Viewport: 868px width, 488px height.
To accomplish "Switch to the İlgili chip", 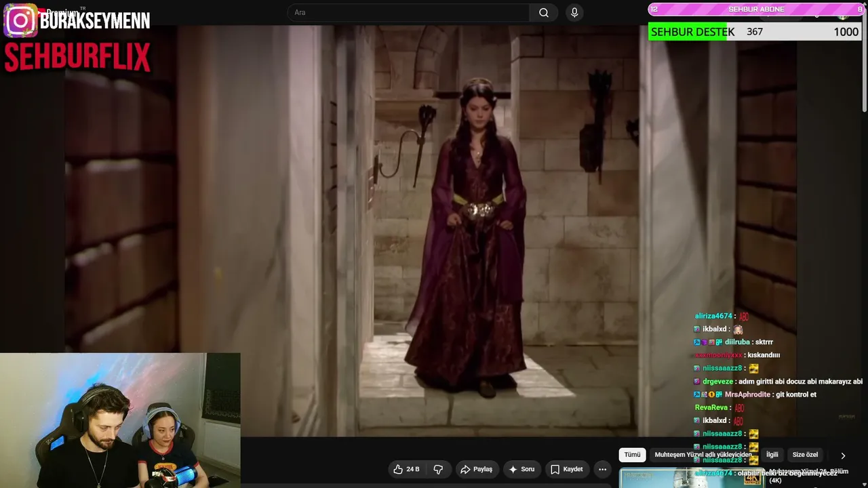I will (x=772, y=455).
